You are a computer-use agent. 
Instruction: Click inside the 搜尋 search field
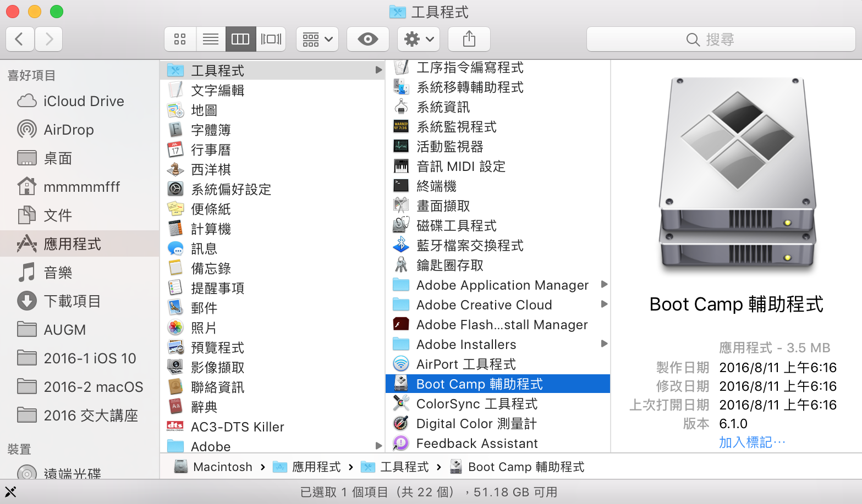pyautogui.click(x=721, y=40)
